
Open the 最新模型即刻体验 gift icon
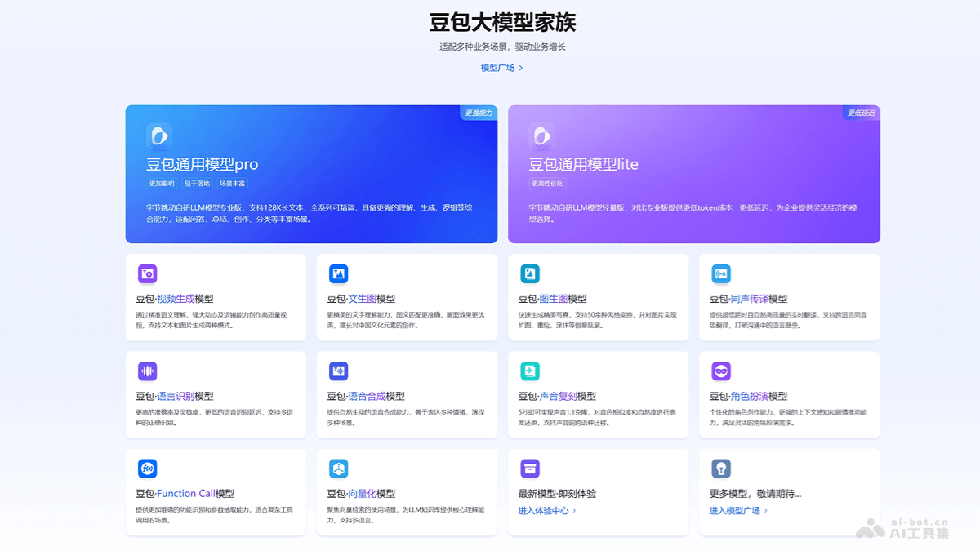pyautogui.click(x=531, y=469)
